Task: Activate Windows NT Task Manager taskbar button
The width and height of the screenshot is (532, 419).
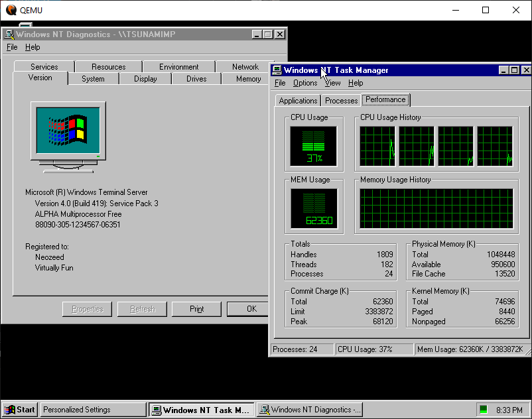Action: tap(202, 410)
